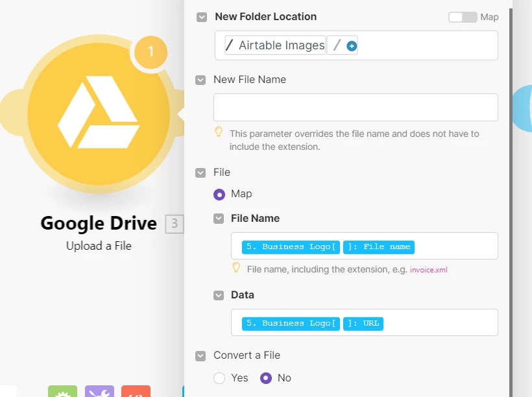Click the Business Logo URL token
Screen dimensions: 532x397
[313, 323]
